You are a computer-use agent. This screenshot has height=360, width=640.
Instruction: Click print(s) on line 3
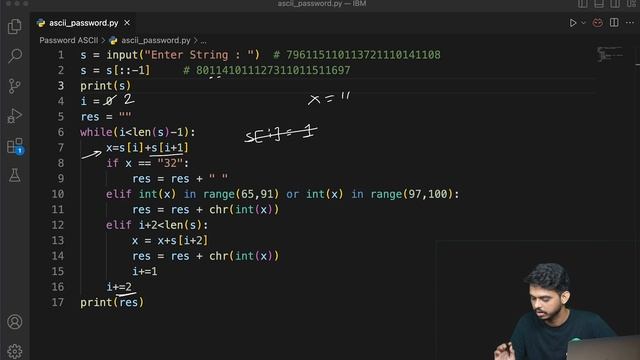[105, 86]
